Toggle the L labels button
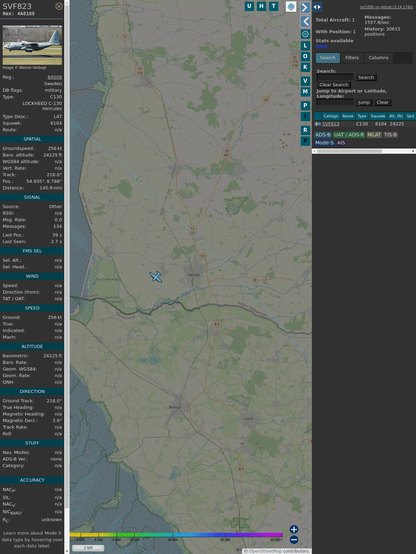Screen dimensions: 416x554 pos(305,46)
